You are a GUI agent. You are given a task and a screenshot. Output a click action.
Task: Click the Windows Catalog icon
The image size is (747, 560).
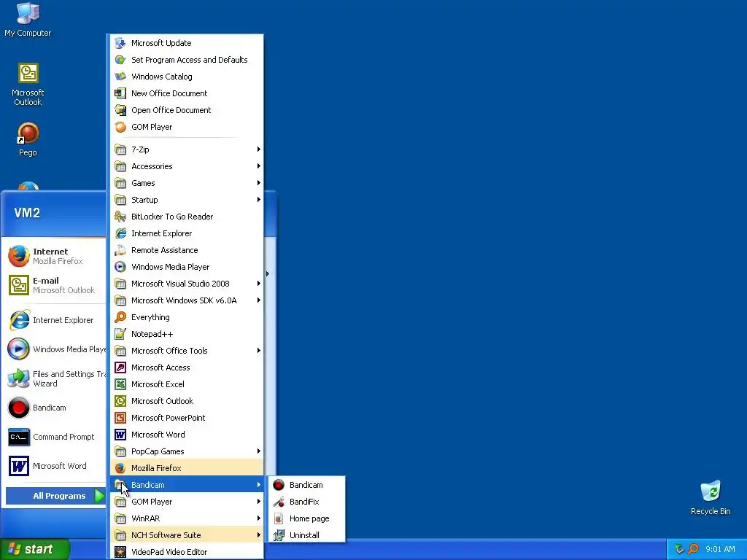click(120, 76)
